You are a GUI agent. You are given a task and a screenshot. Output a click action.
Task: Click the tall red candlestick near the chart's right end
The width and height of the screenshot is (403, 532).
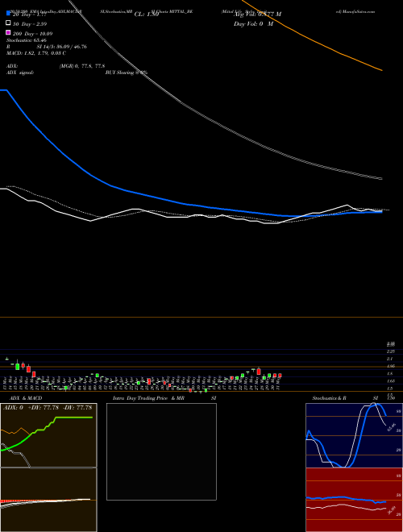click(x=259, y=371)
